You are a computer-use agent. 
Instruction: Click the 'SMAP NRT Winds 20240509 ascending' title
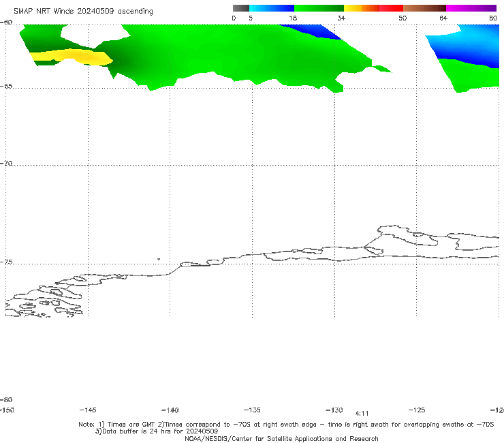point(83,11)
